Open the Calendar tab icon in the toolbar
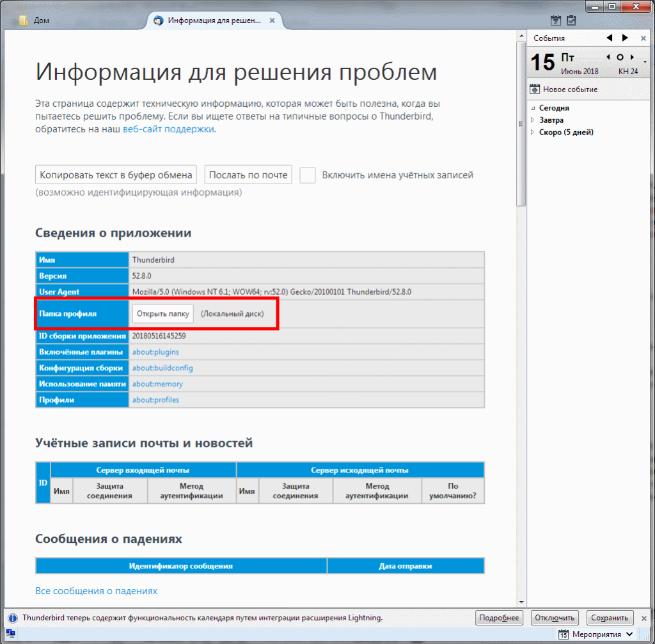Image resolution: width=655 pixels, height=644 pixels. coord(556,20)
